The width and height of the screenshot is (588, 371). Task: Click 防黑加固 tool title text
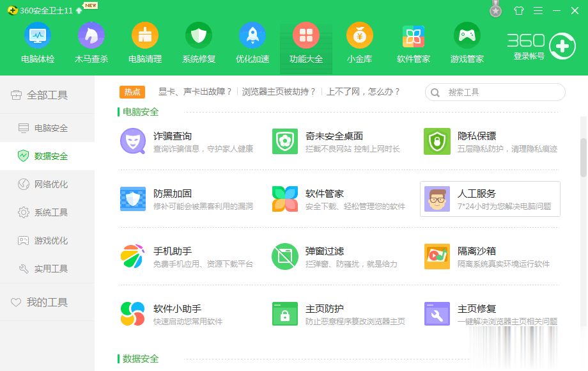[x=173, y=194]
